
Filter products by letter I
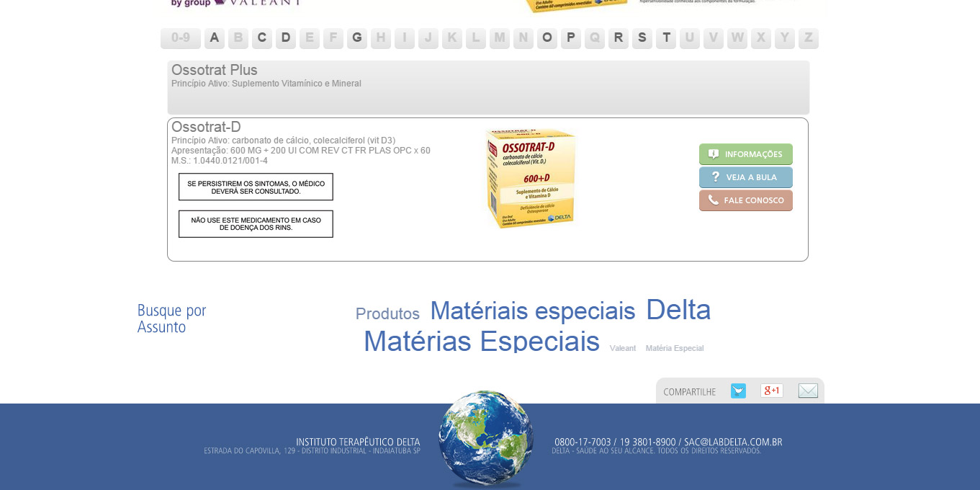pos(405,38)
